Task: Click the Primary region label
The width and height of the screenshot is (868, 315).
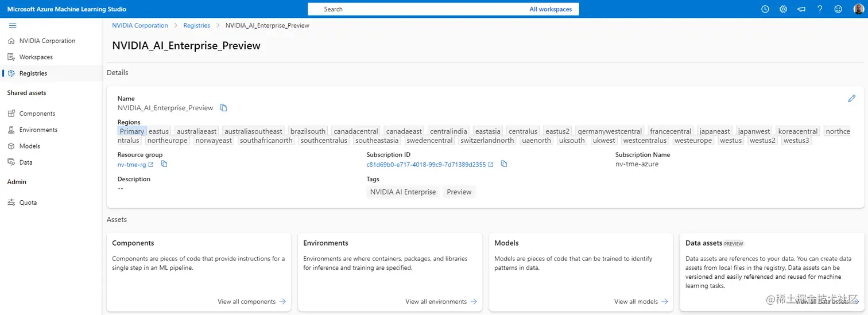Action: click(x=132, y=131)
